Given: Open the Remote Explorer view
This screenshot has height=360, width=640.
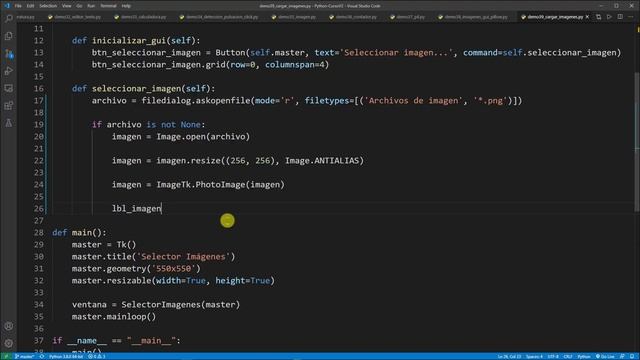Looking at the screenshot, I should [9, 88].
